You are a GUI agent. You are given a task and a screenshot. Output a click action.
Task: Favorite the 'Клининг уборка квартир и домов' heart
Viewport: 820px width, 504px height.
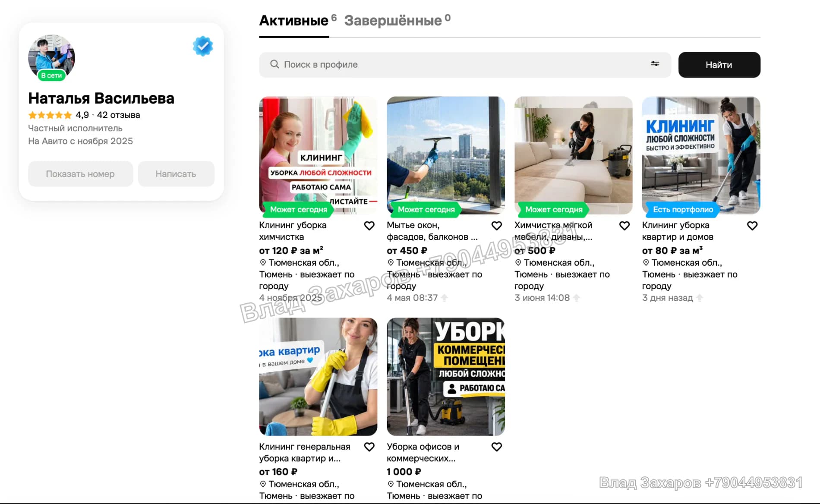[x=752, y=226]
